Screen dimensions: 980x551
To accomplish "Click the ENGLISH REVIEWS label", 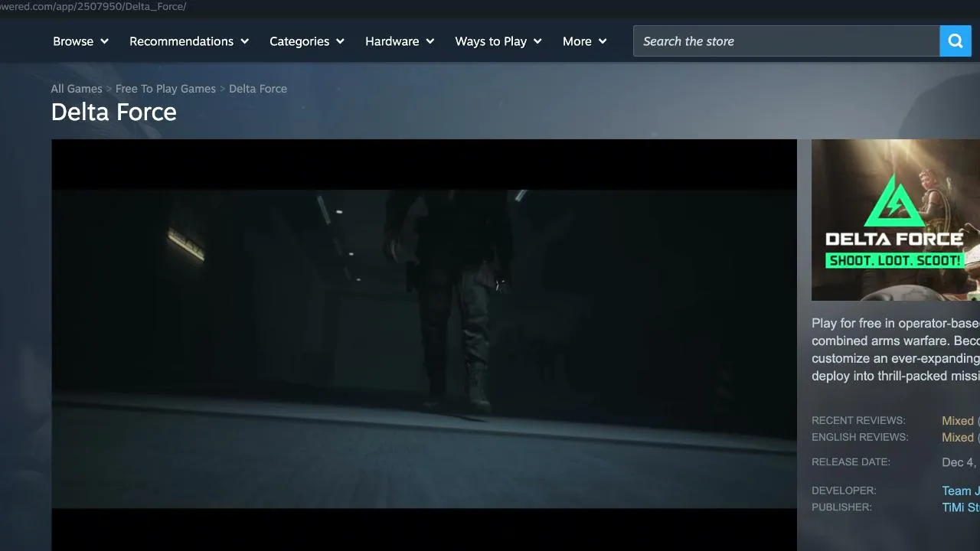I will coord(860,438).
